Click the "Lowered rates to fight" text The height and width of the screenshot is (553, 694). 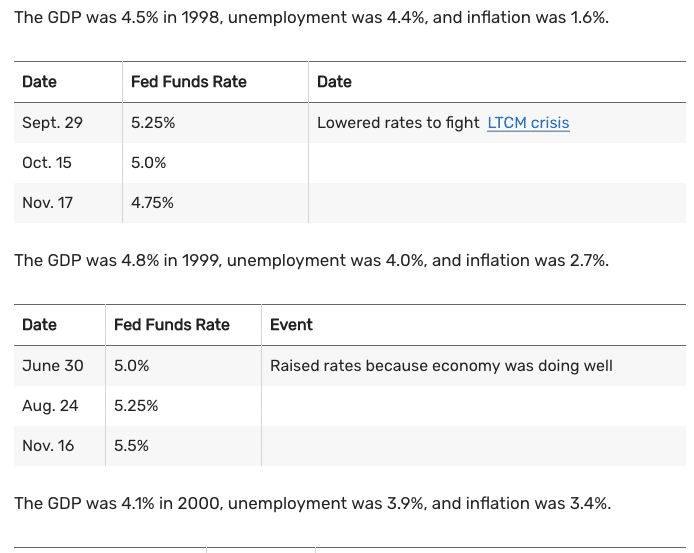(398, 123)
